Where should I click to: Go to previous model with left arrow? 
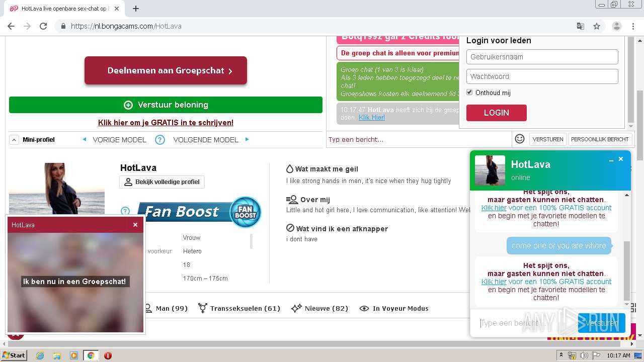coord(84,139)
